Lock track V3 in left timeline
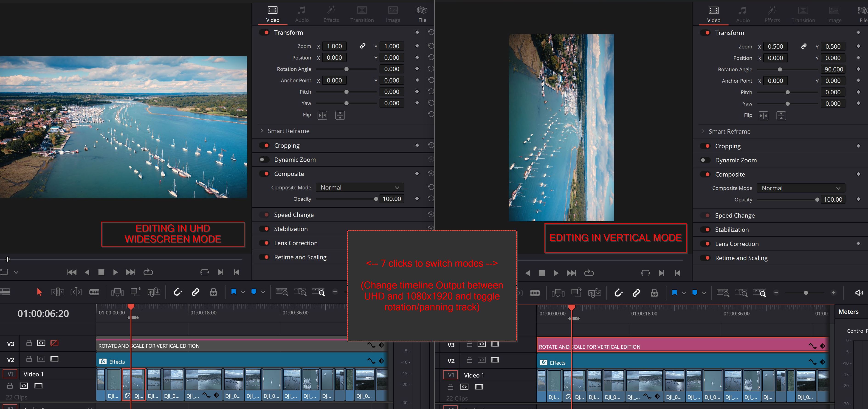This screenshot has width=868, height=409. click(29, 343)
